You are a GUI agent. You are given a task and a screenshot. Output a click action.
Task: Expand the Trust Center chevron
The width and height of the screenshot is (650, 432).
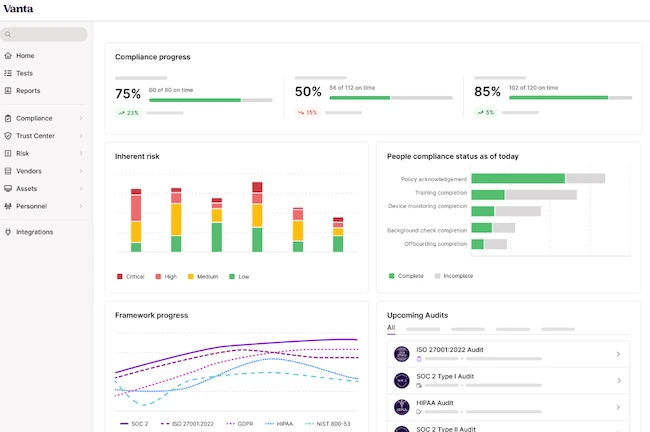[x=81, y=136]
